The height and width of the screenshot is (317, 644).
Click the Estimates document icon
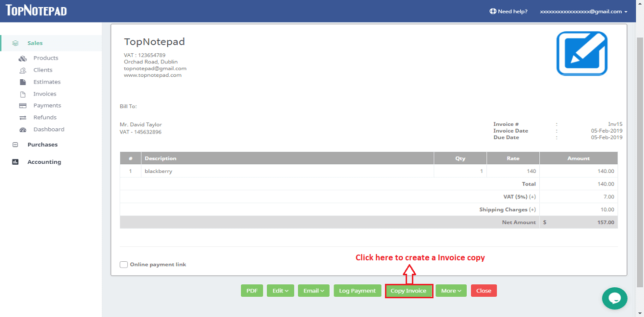(x=23, y=82)
